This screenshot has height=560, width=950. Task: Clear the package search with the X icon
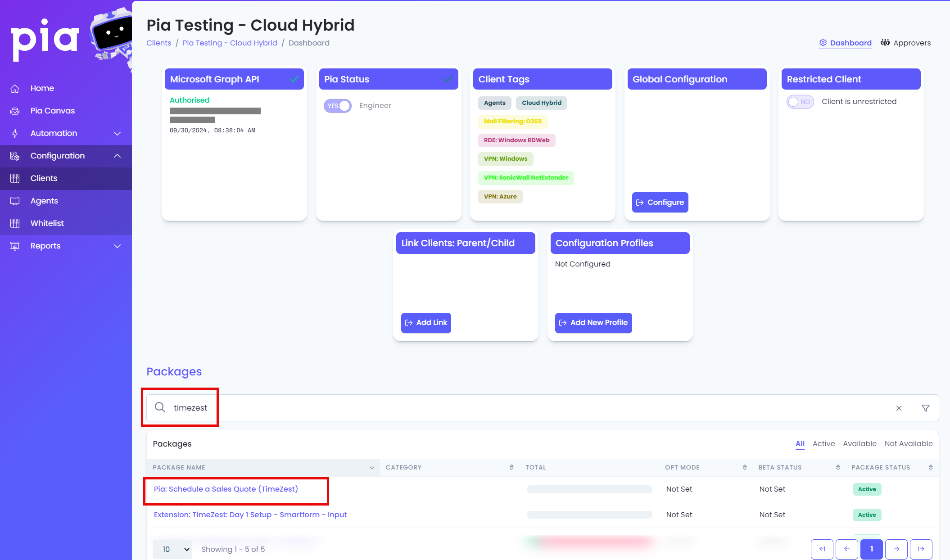[899, 408]
